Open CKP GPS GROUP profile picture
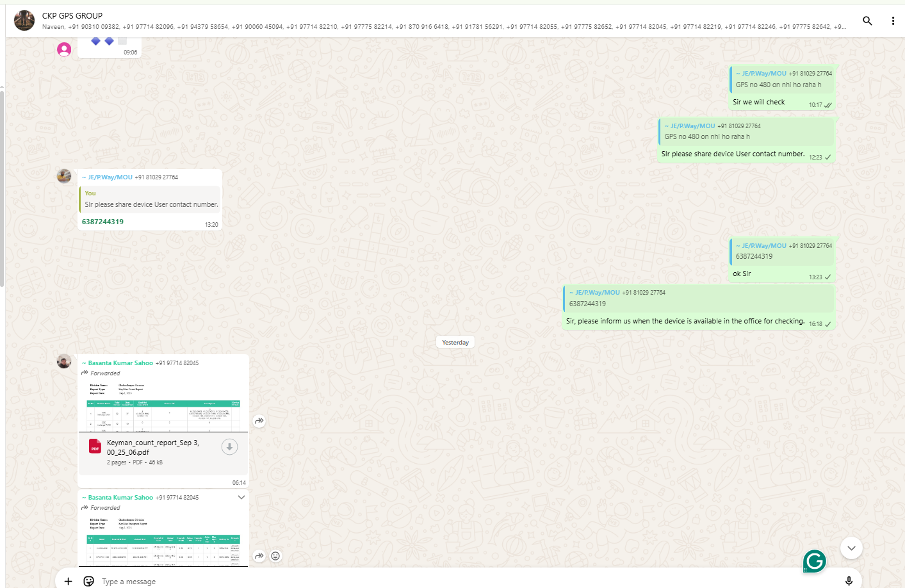 point(24,20)
